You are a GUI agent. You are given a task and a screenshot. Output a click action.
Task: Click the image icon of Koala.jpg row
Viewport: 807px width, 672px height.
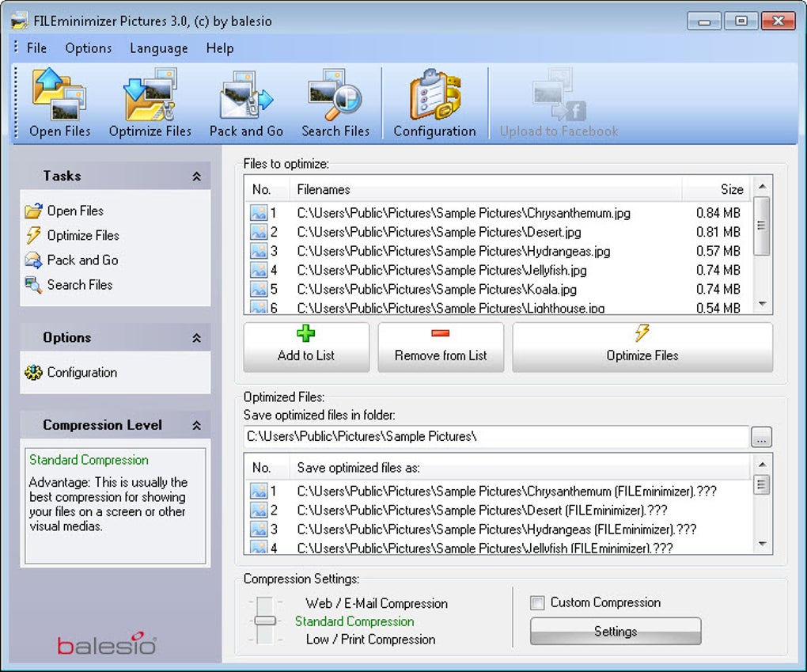click(x=259, y=289)
